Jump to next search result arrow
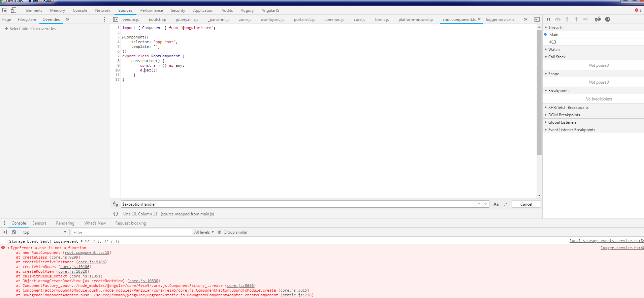Screen dimensions: 644x298 pos(486,204)
